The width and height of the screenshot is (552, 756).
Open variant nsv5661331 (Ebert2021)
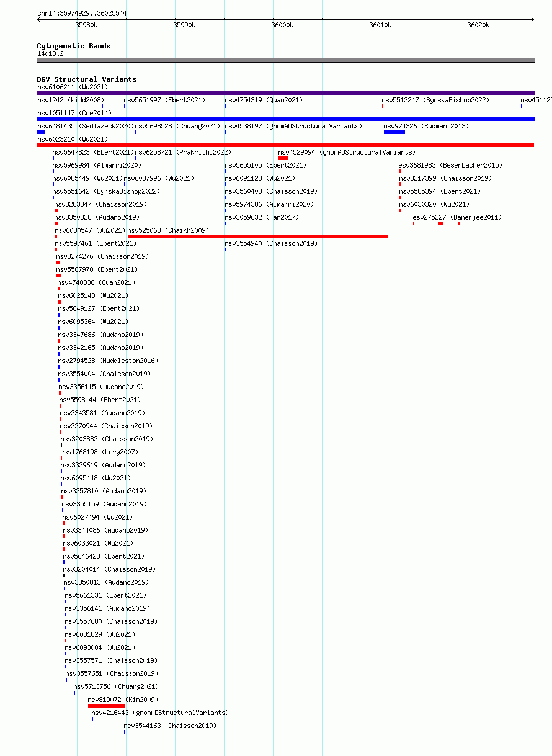[105, 595]
